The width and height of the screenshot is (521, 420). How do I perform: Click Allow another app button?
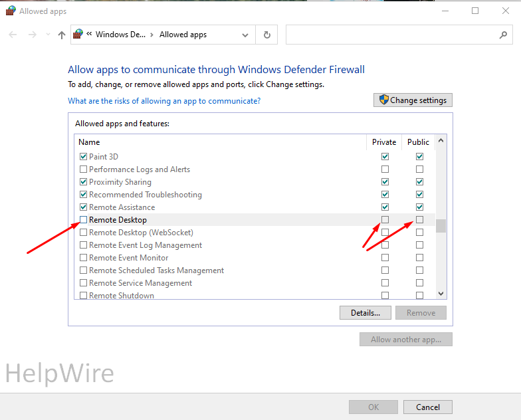[405, 339]
